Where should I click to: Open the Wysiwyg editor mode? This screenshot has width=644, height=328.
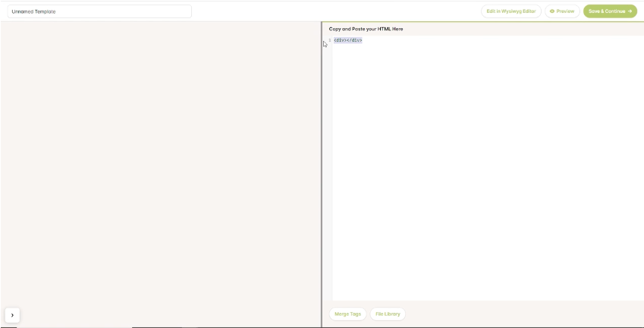(510, 11)
